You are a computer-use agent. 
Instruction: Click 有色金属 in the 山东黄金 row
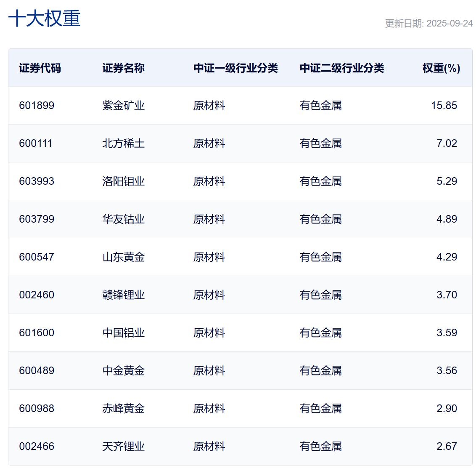(x=320, y=257)
